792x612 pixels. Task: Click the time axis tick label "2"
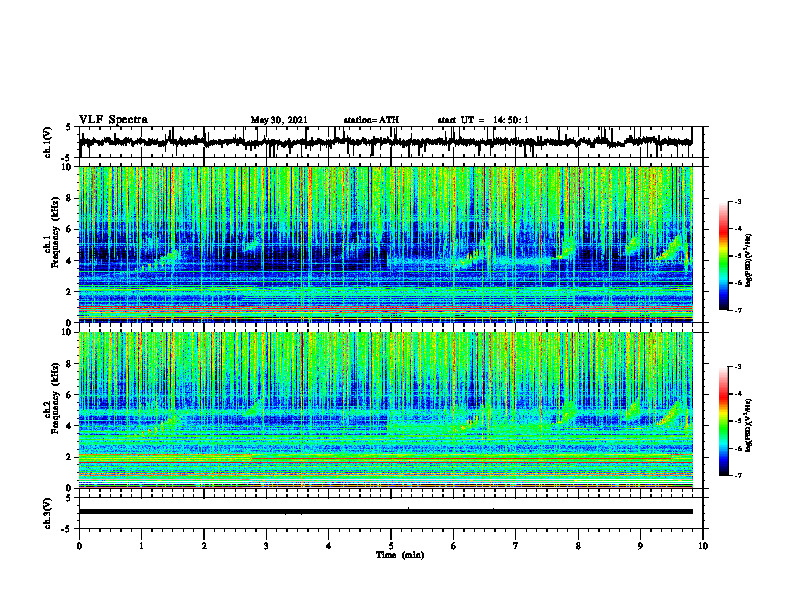point(204,546)
